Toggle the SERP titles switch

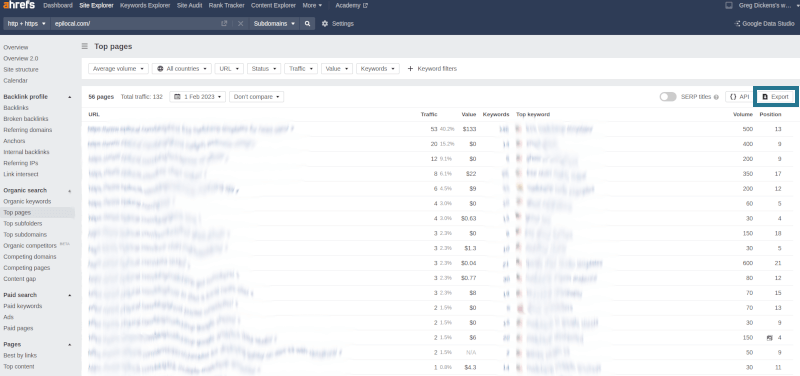click(x=667, y=97)
